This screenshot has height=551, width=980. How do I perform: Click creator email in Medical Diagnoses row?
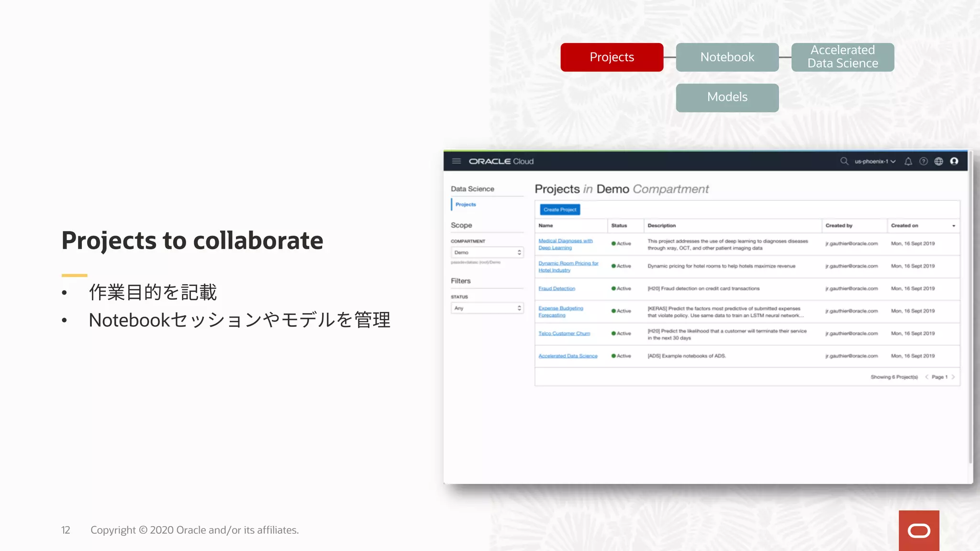pos(852,243)
